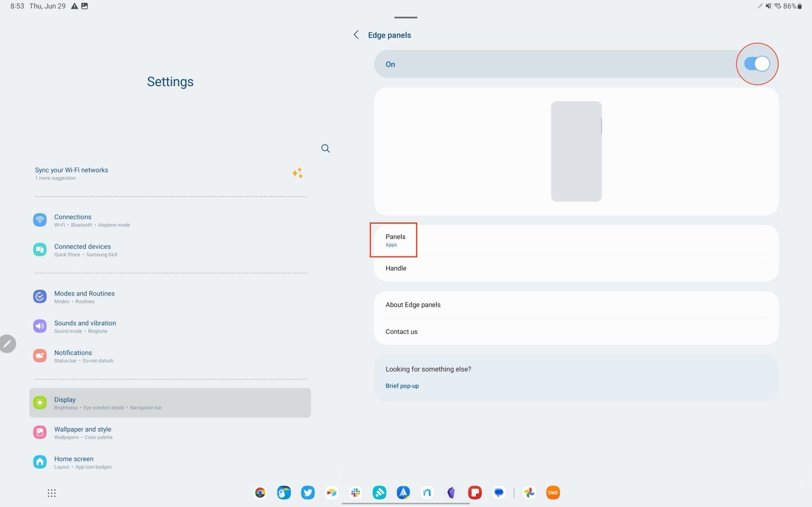This screenshot has height=507, width=812.
Task: Select the Handle settings entry
Action: [x=396, y=268]
